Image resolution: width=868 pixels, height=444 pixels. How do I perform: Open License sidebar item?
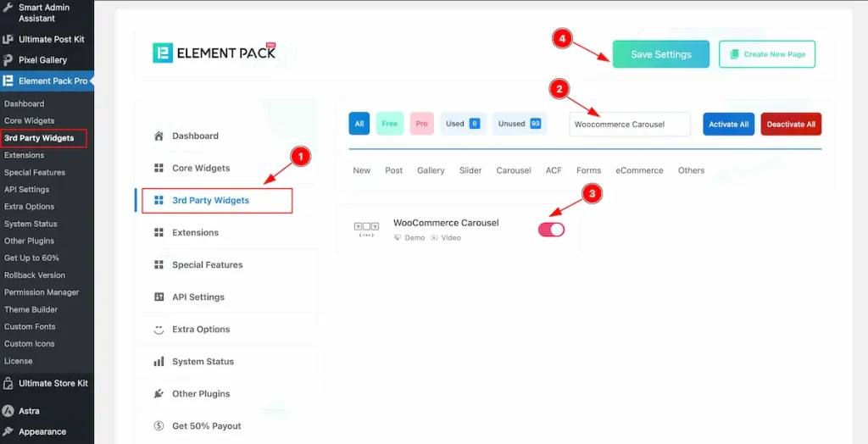[19, 361]
